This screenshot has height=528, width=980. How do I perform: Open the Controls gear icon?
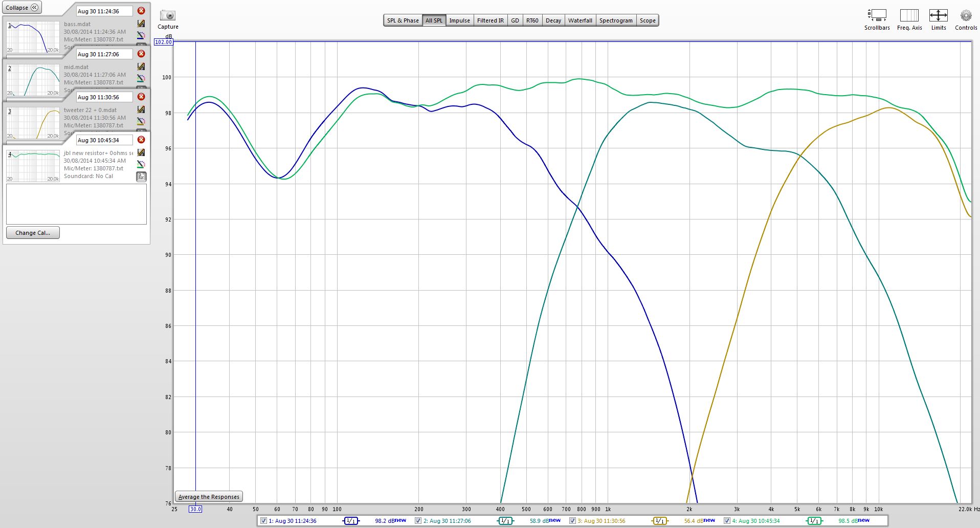[966, 15]
